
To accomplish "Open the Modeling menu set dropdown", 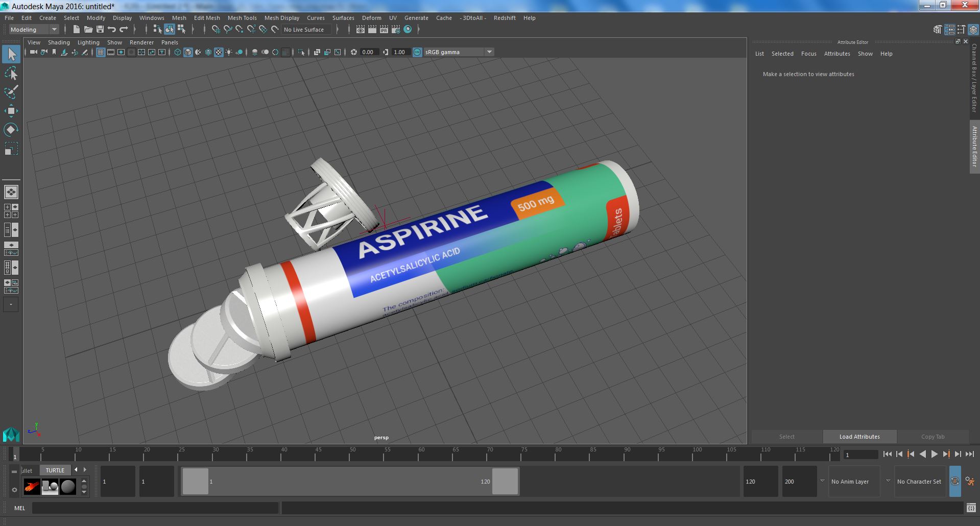I will [34, 29].
